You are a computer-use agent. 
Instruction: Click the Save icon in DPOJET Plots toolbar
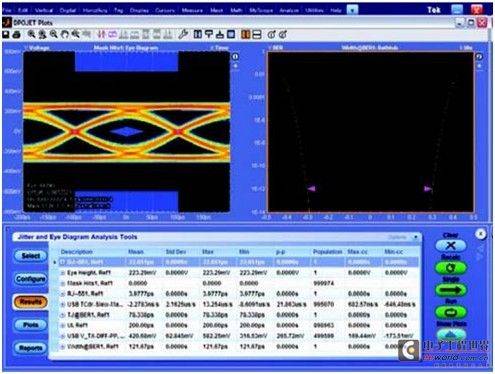point(6,34)
